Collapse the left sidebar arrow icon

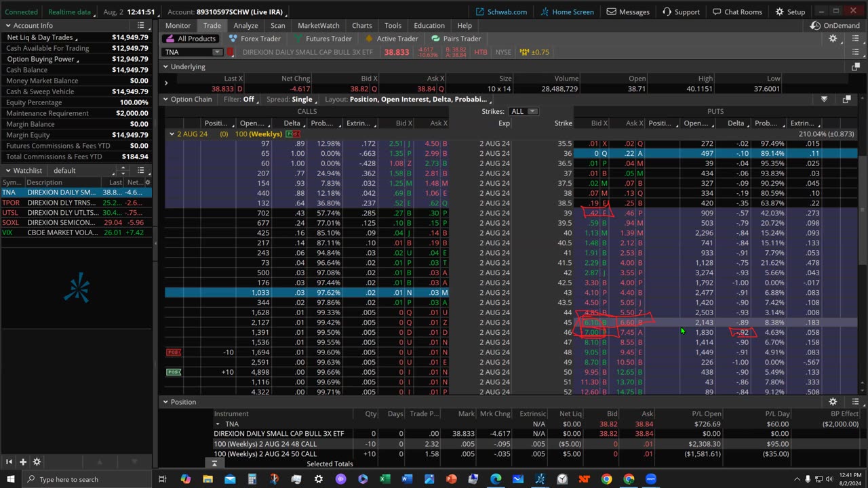tap(9, 462)
